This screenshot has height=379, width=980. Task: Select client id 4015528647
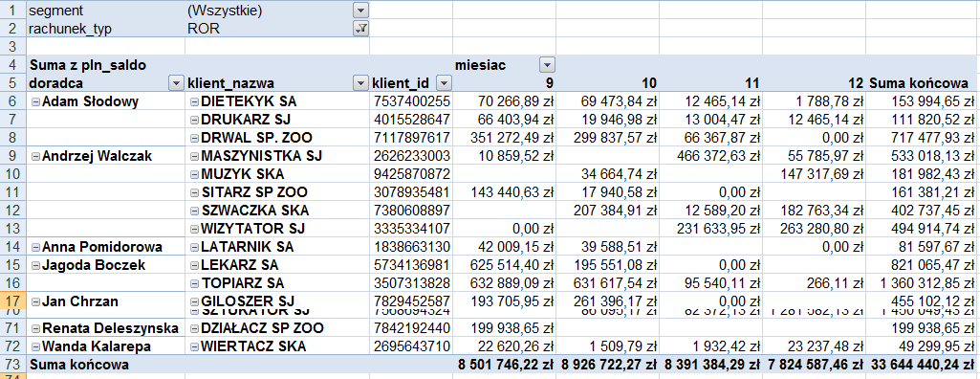[x=412, y=120]
